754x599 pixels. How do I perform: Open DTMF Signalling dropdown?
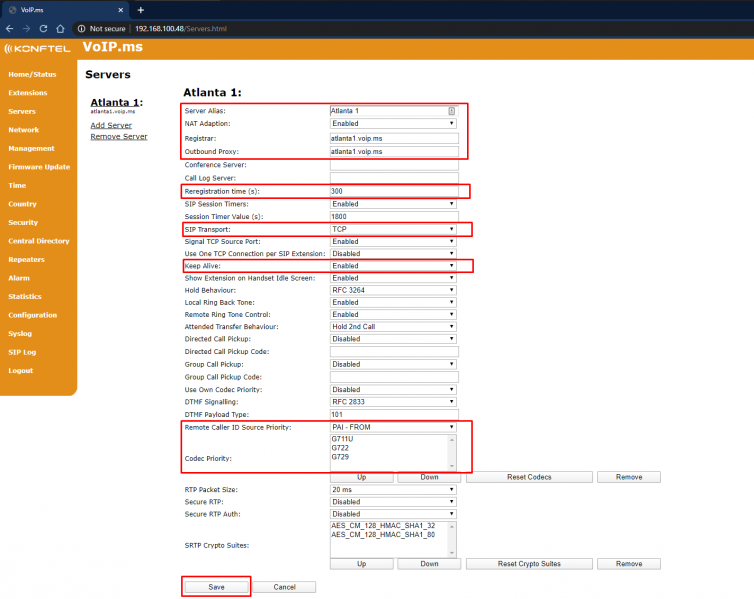(393, 401)
